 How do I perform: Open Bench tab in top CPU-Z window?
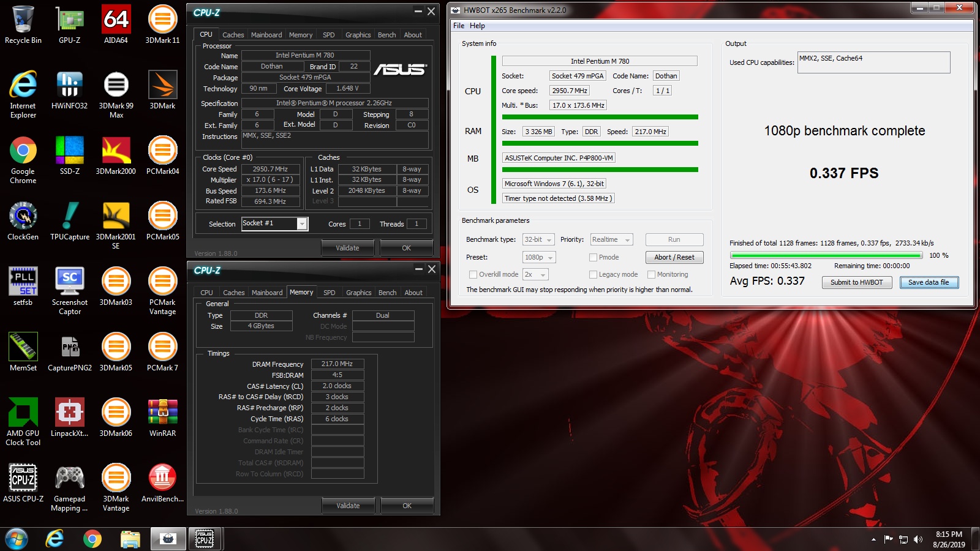coord(386,35)
